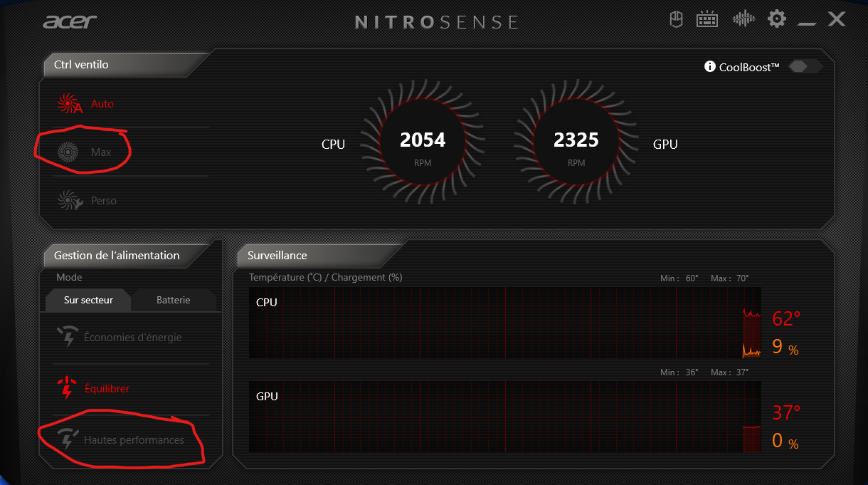Click the Min: 36° GPU label
The width and height of the screenshot is (868, 485).
(679, 372)
